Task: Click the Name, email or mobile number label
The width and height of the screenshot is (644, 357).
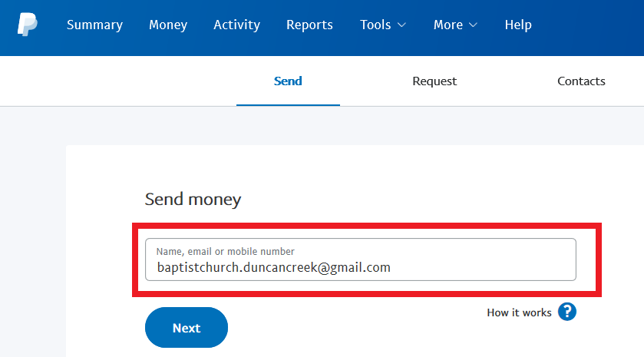Action: tap(225, 251)
